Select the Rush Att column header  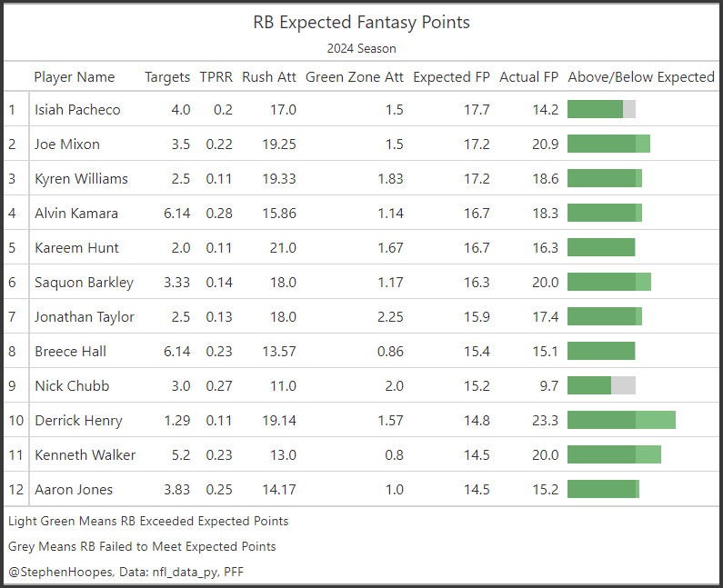(269, 77)
